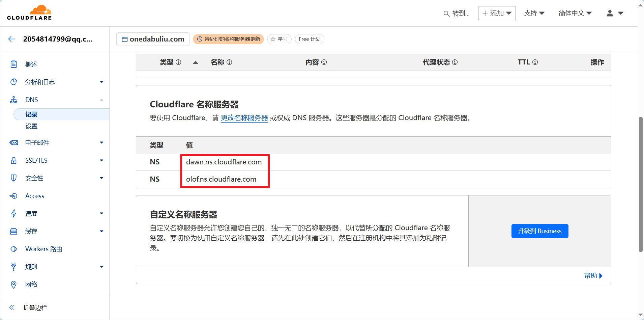Screen dimensions: 644x320
Task: Click the 折叠边栏 label
Action: 35,308
